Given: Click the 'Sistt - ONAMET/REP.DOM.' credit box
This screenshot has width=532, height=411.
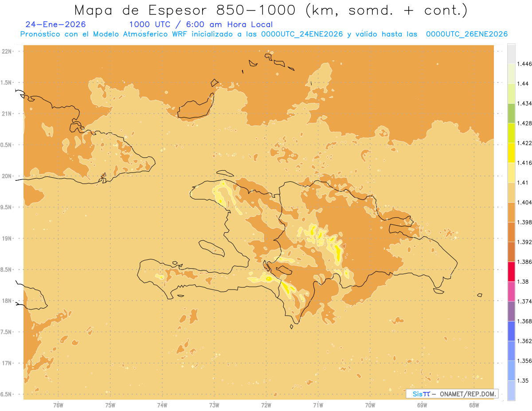Looking at the screenshot, I should pos(452,394).
